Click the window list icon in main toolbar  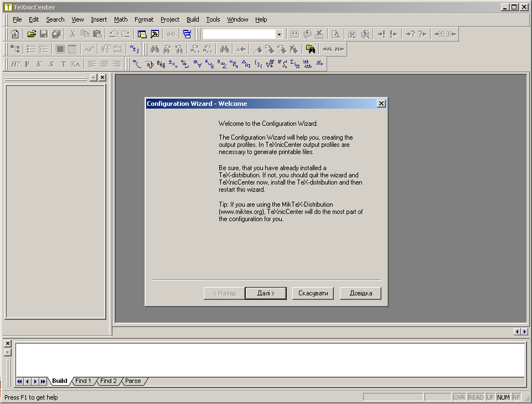142,34
